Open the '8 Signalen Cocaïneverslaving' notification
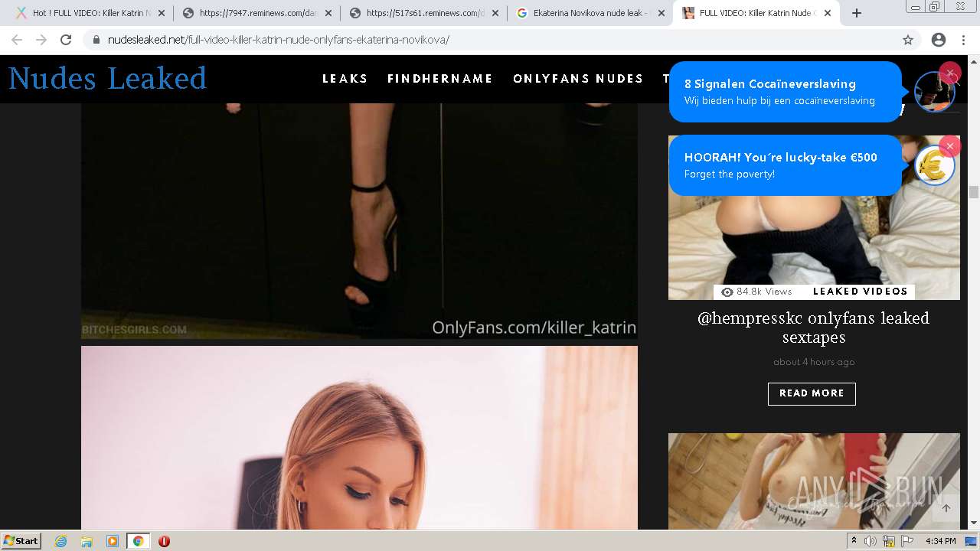The image size is (980, 551). (x=786, y=92)
